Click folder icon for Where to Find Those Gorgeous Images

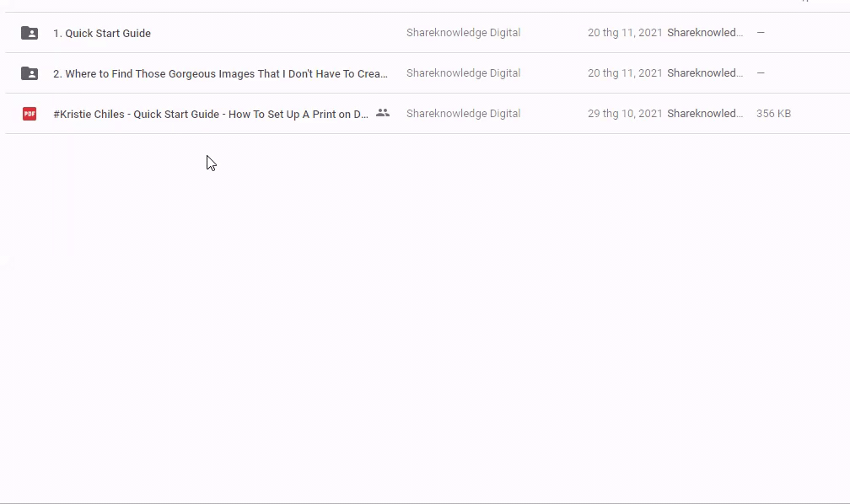30,73
